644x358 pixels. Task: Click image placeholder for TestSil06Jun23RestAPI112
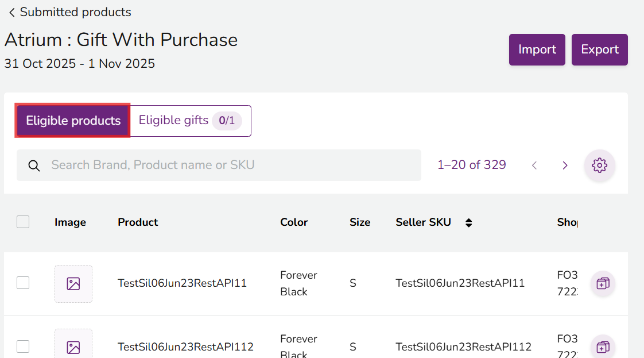tap(73, 347)
